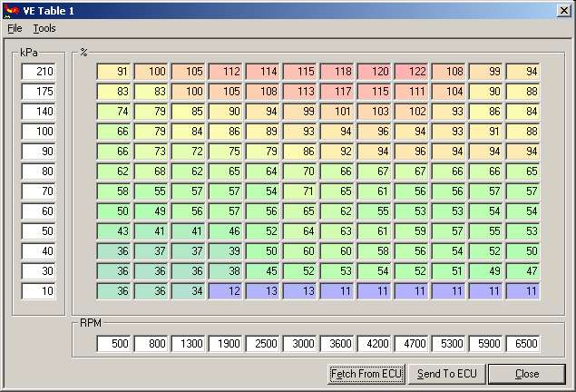Select the 1900 RPM axis field
Screen dimensions: 576x392
pos(226,344)
